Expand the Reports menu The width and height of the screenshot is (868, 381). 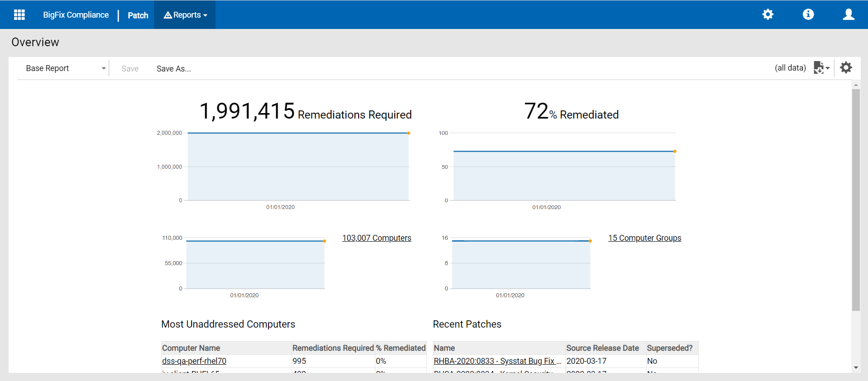pos(185,15)
